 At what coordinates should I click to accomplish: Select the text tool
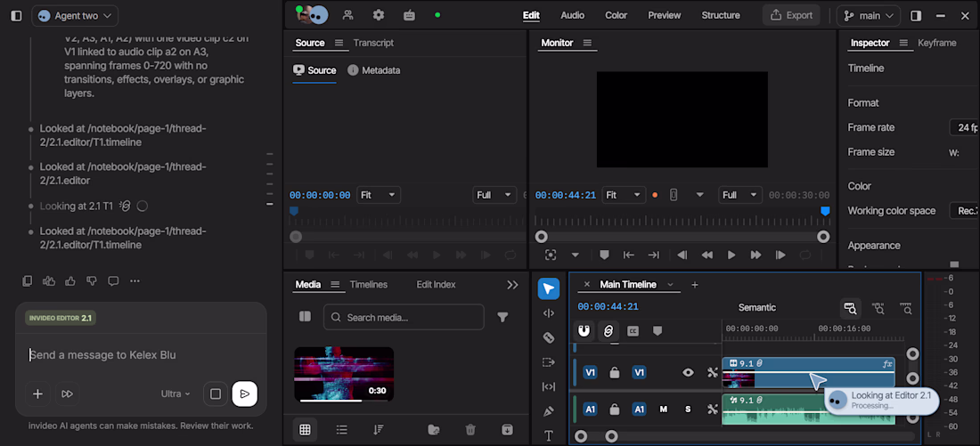[549, 435]
